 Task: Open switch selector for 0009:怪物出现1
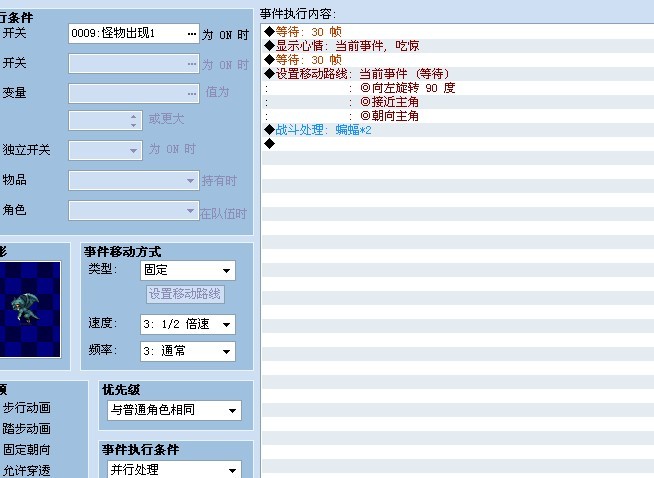point(134,33)
